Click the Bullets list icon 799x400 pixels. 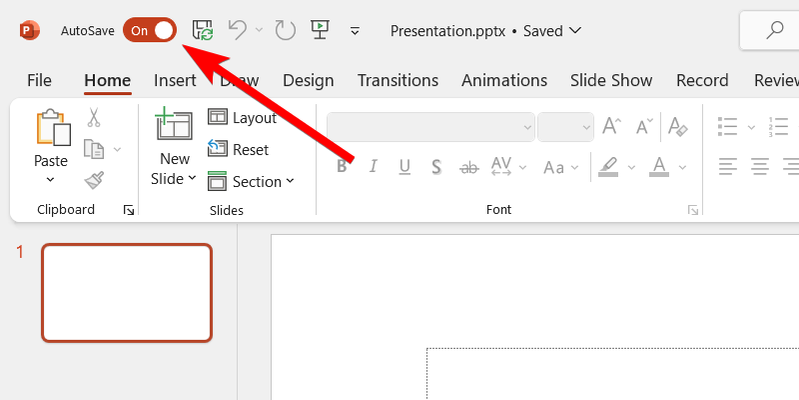tap(727, 127)
